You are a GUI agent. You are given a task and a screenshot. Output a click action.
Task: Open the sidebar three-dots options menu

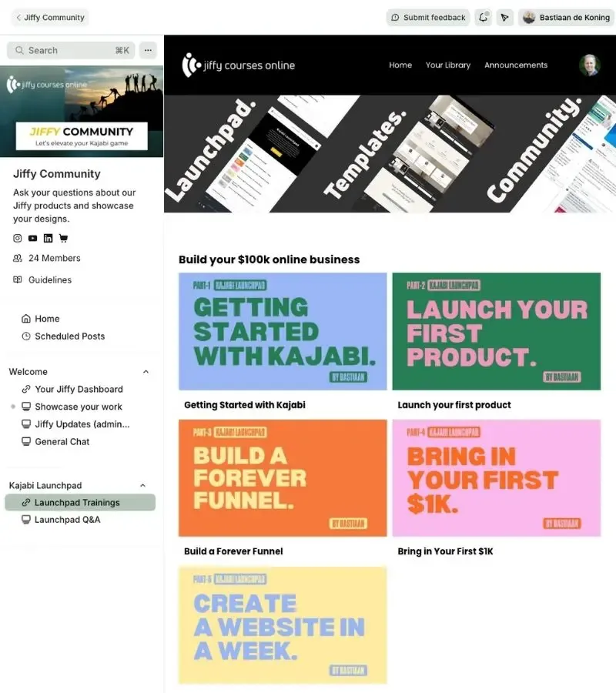(148, 50)
